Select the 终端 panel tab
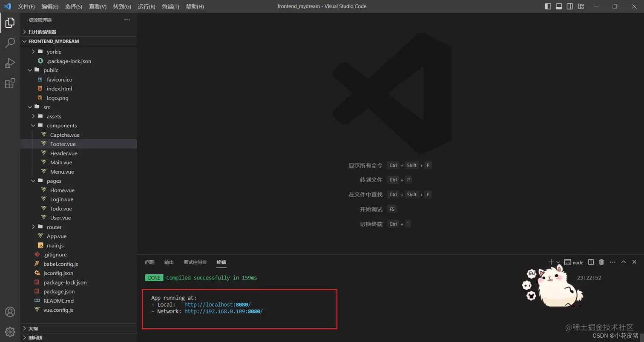 point(221,262)
